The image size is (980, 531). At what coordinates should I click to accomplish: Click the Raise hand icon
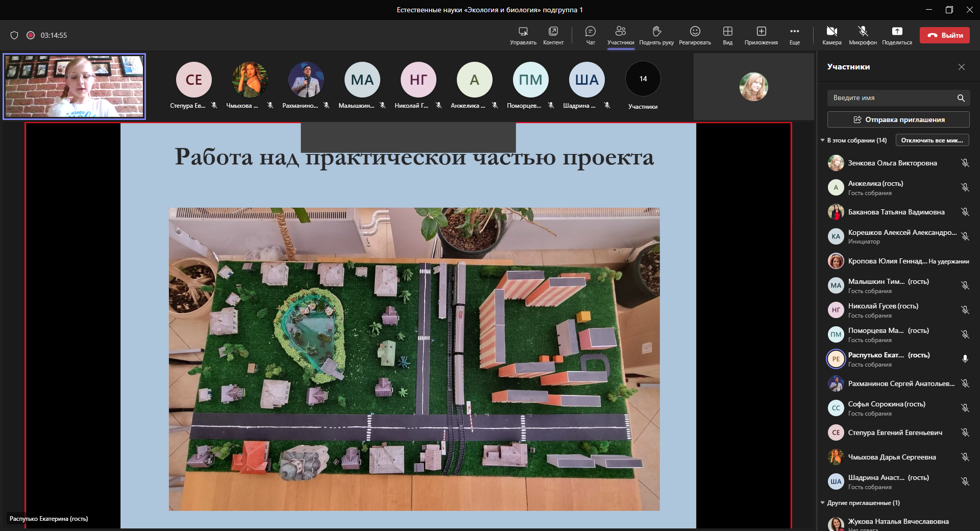click(656, 35)
